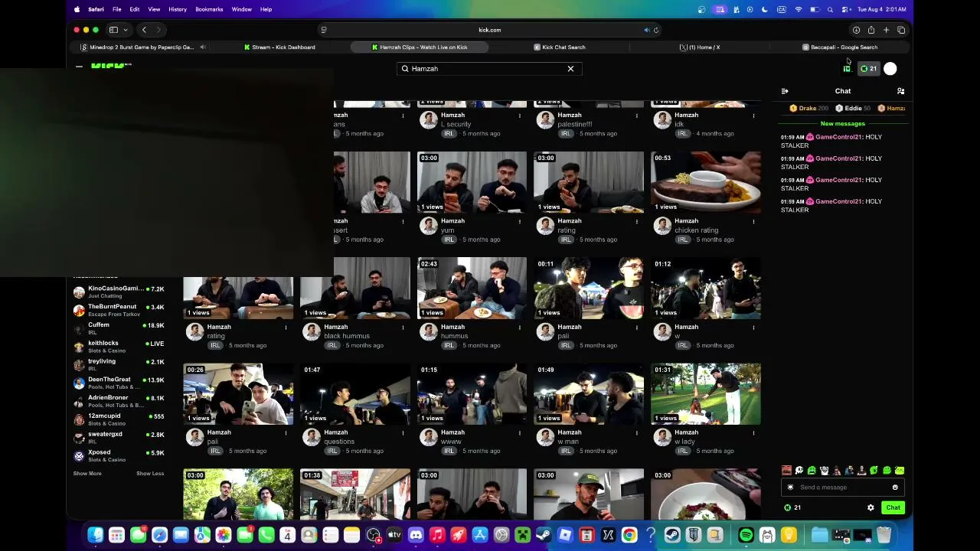Switch to Kick Chat Search tab

coord(560,47)
